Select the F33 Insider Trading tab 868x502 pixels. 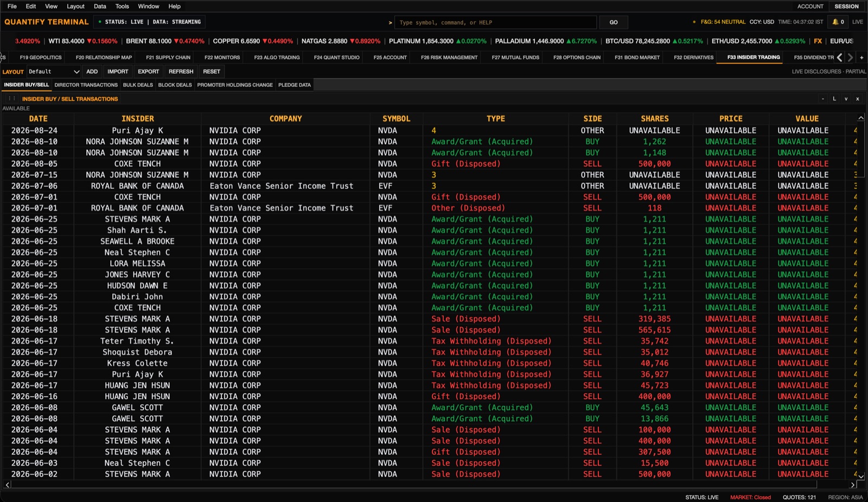pos(754,58)
